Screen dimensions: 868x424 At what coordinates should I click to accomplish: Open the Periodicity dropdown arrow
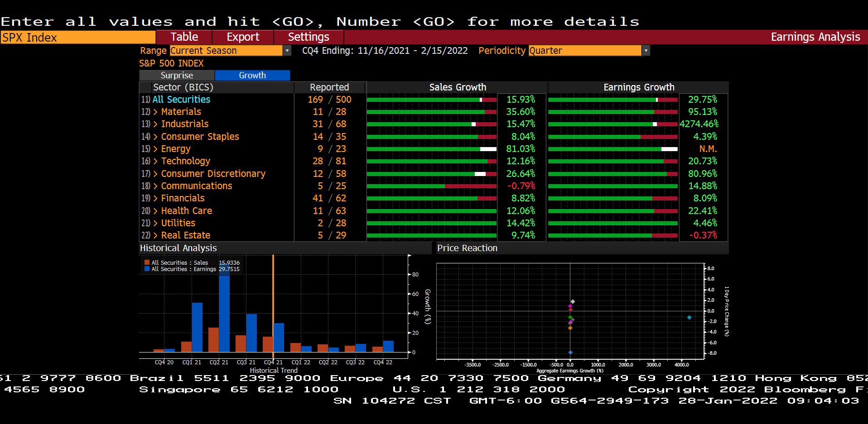pos(646,51)
